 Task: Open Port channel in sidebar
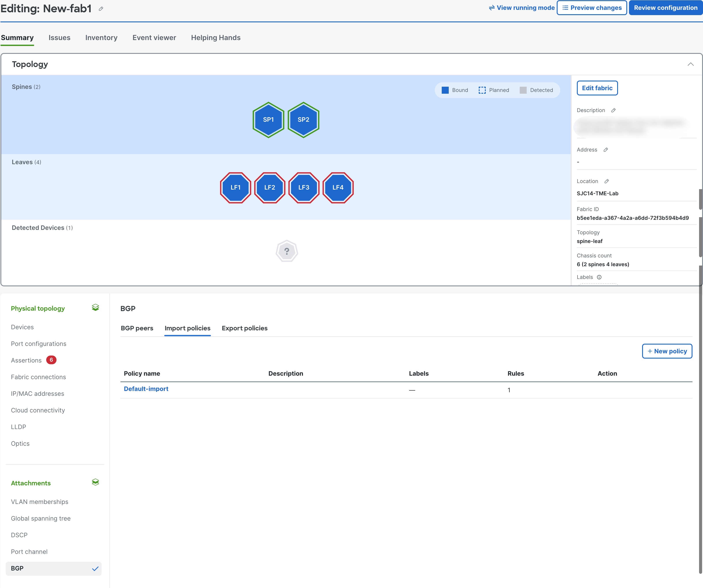29,552
